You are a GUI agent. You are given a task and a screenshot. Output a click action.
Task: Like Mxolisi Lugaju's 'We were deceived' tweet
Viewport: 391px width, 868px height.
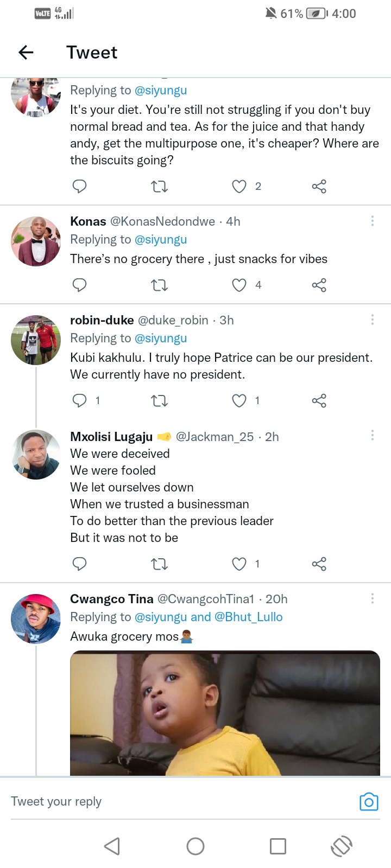click(239, 564)
